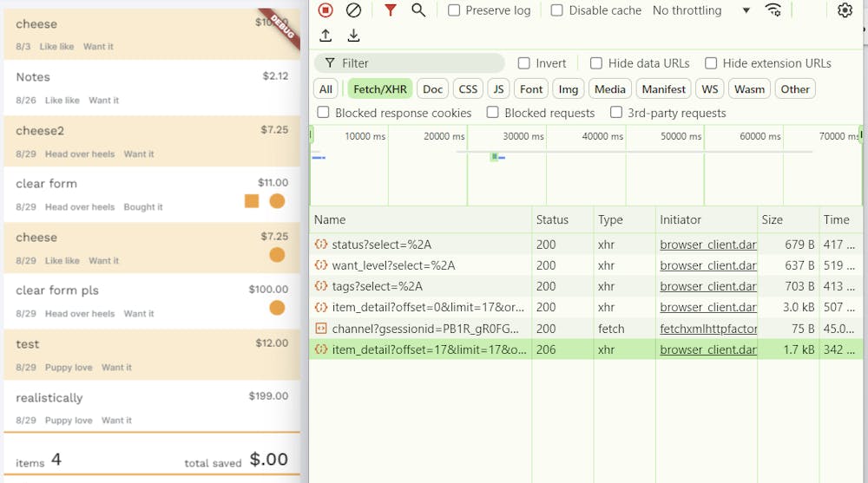Type in the Filter text field

tap(417, 63)
